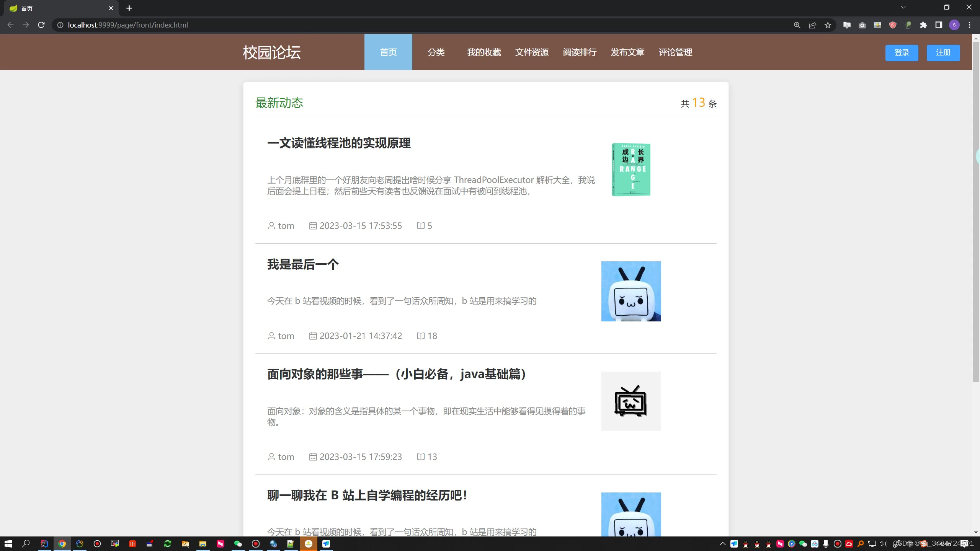Open 分类 navigation menu

click(436, 52)
